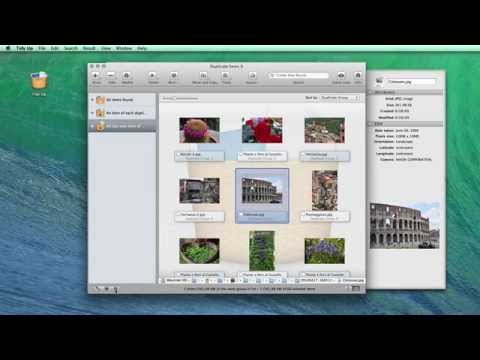Select the first sidebar result row
This screenshot has width=480, height=360.
coord(122,100)
